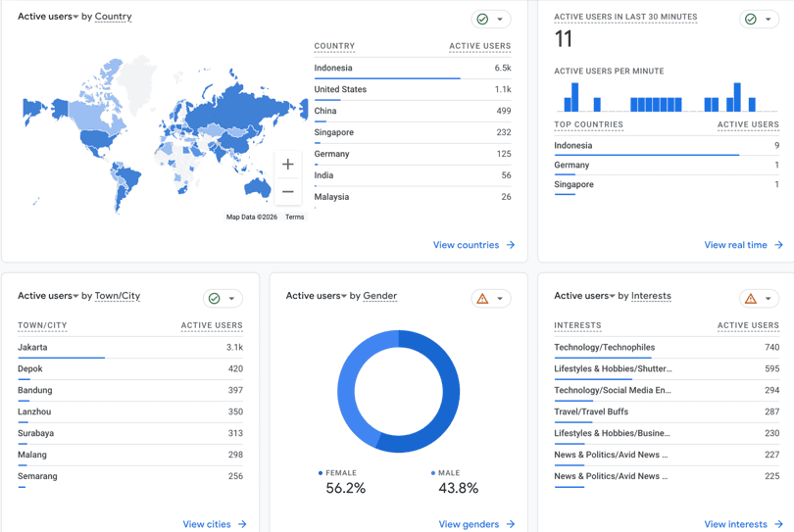Screen dimensions: 794x532
Task: Click the COUNTRY column header
Action: 334,46
